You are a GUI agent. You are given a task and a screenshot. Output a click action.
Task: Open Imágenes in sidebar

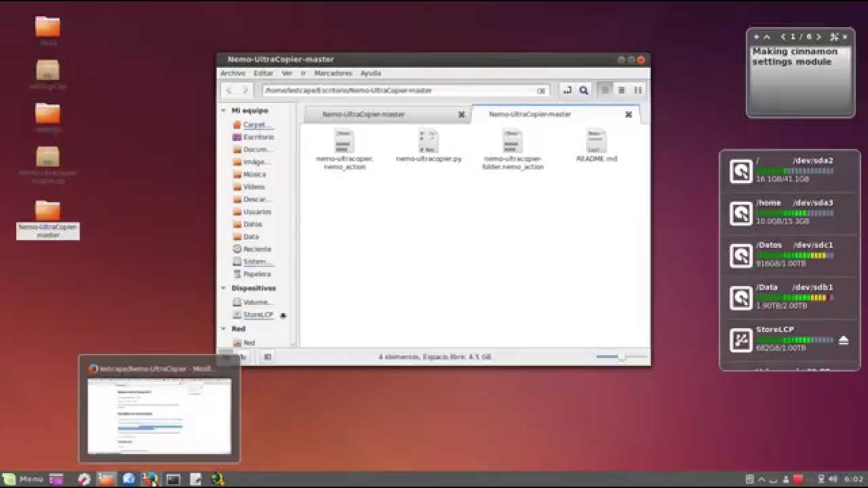(x=252, y=162)
